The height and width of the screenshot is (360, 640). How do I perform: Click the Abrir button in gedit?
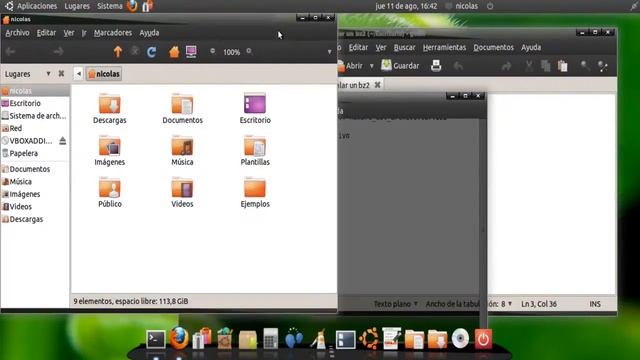(350, 66)
